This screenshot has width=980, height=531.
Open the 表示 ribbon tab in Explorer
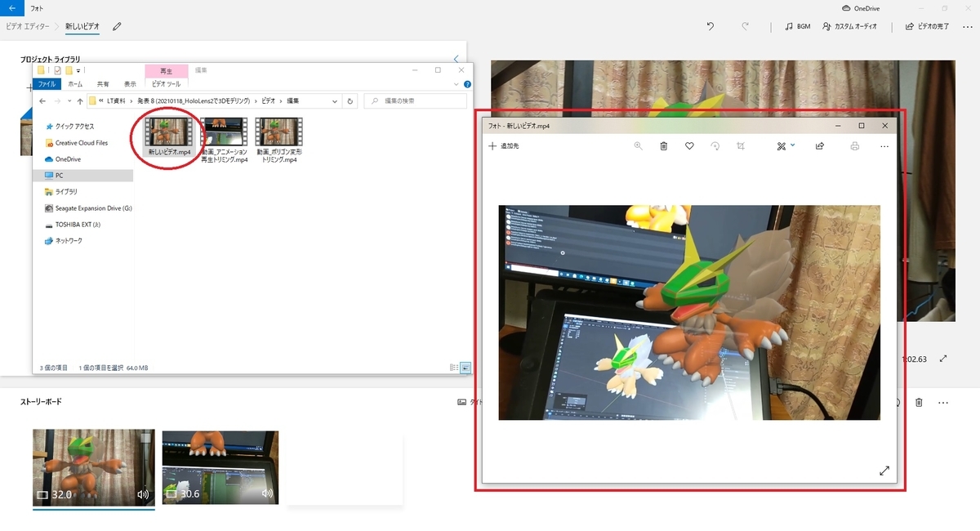[130, 83]
